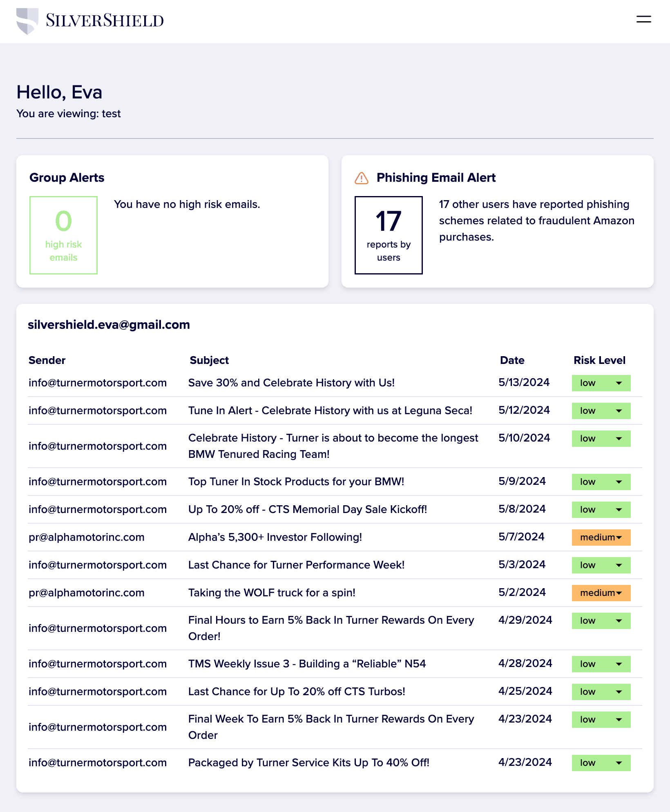
Task: Select subject 'Up To 20% off - CTS Memorial Day'
Action: 308,509
